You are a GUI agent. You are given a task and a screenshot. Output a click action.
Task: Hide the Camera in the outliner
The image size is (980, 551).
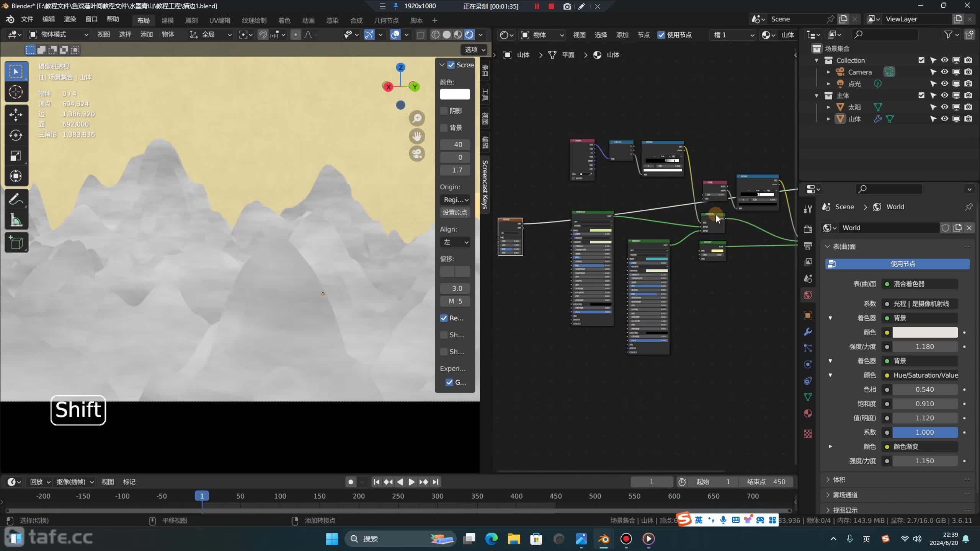945,72
